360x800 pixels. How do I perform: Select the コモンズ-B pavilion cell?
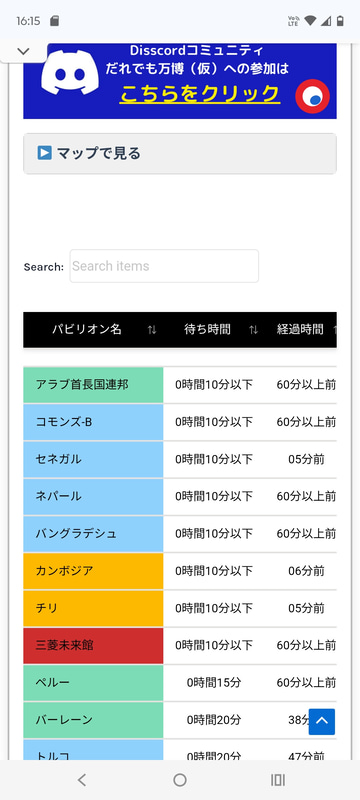[93, 422]
